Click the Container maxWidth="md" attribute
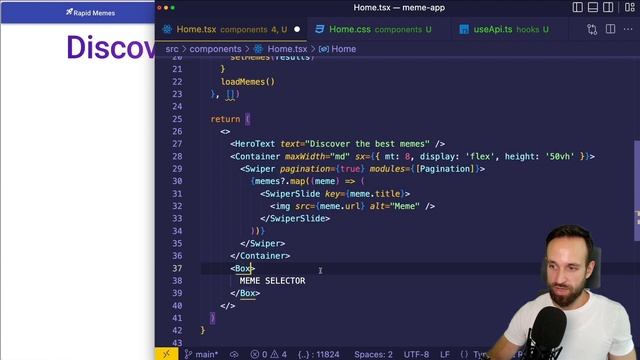 point(317,156)
